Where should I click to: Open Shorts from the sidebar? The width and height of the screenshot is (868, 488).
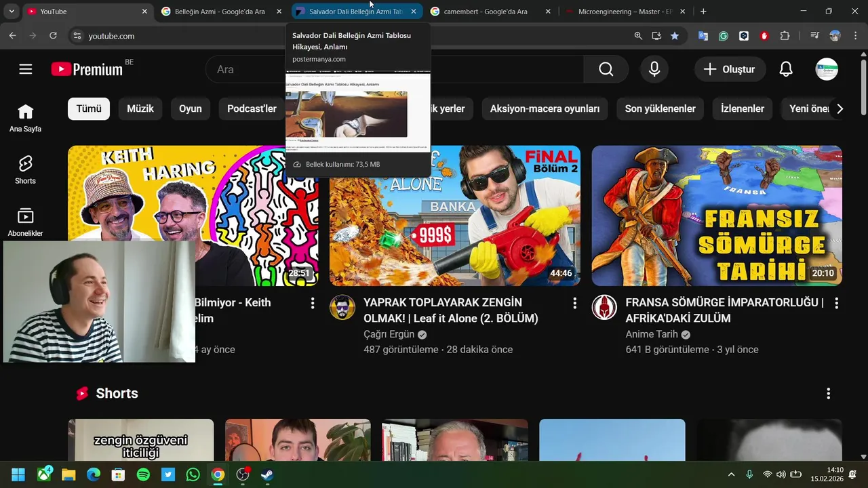pos(25,170)
